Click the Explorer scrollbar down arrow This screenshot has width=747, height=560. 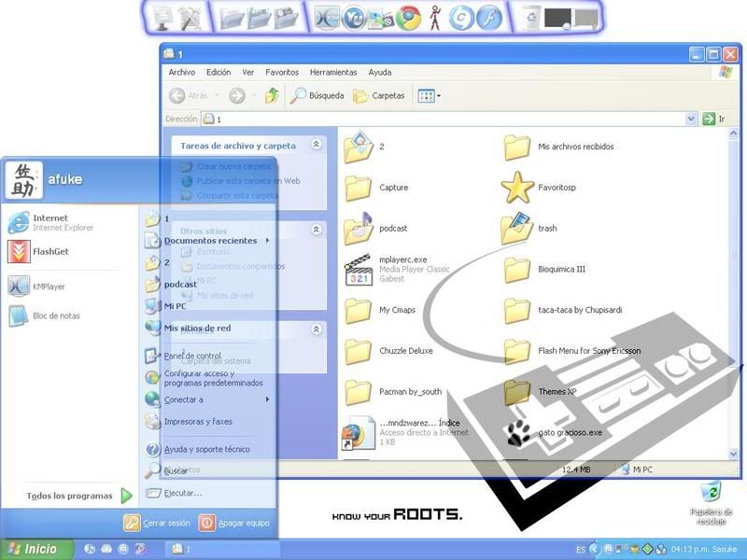tap(734, 454)
